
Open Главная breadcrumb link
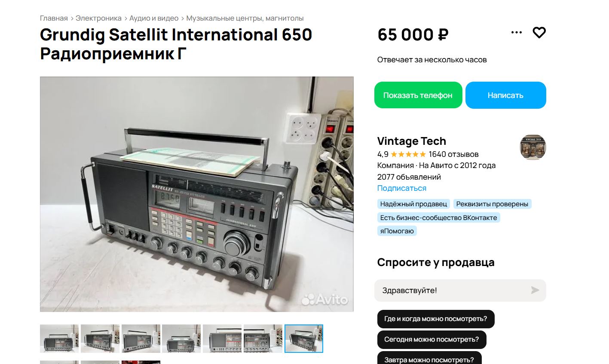pyautogui.click(x=54, y=18)
